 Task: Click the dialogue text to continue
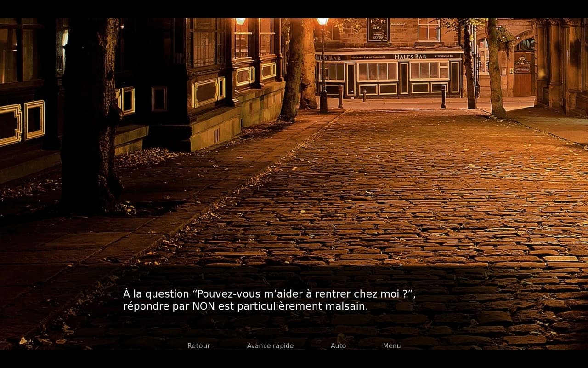tap(269, 300)
